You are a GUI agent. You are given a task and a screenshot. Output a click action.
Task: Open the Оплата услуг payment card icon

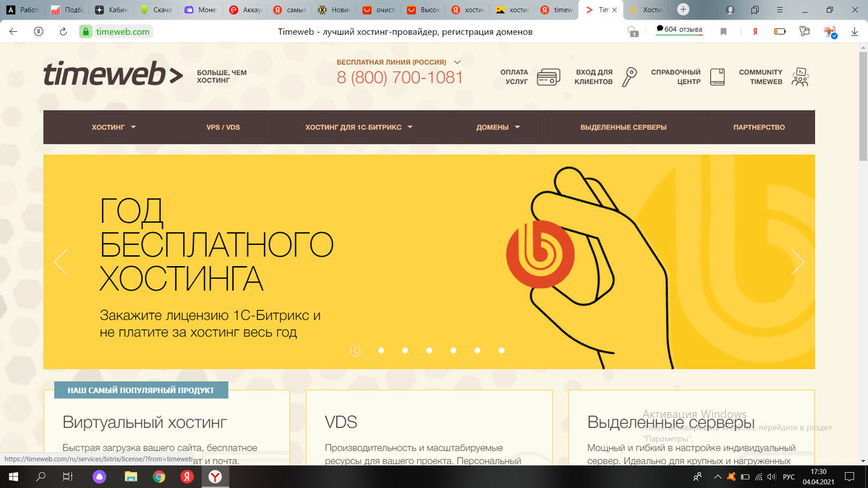click(x=549, y=77)
